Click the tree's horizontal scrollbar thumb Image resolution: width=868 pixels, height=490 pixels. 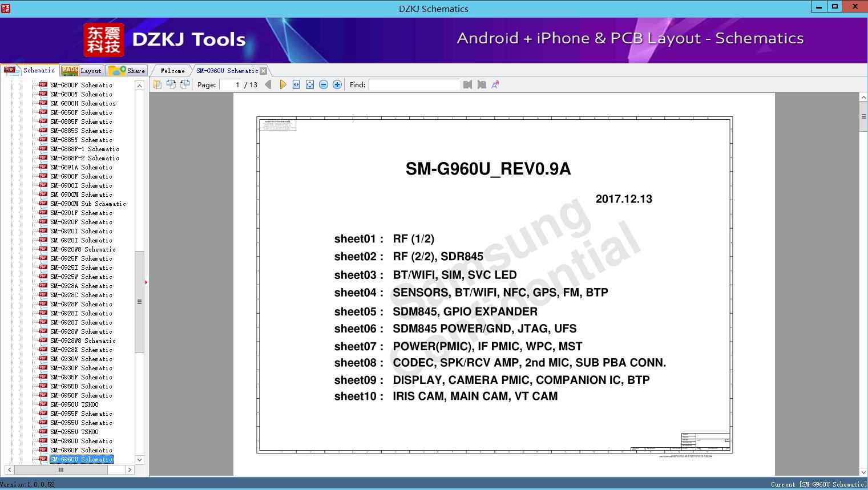[x=60, y=470]
